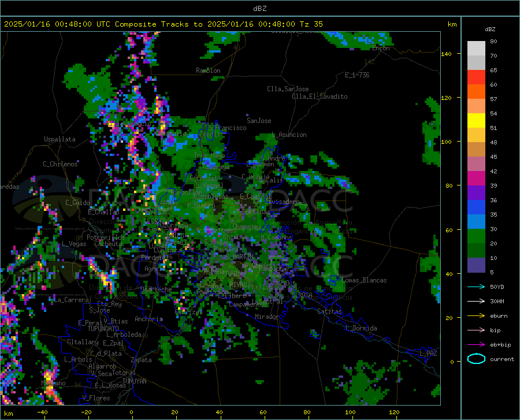
Task: Click the cyan 50YD arrow in legend
Action: click(476, 287)
